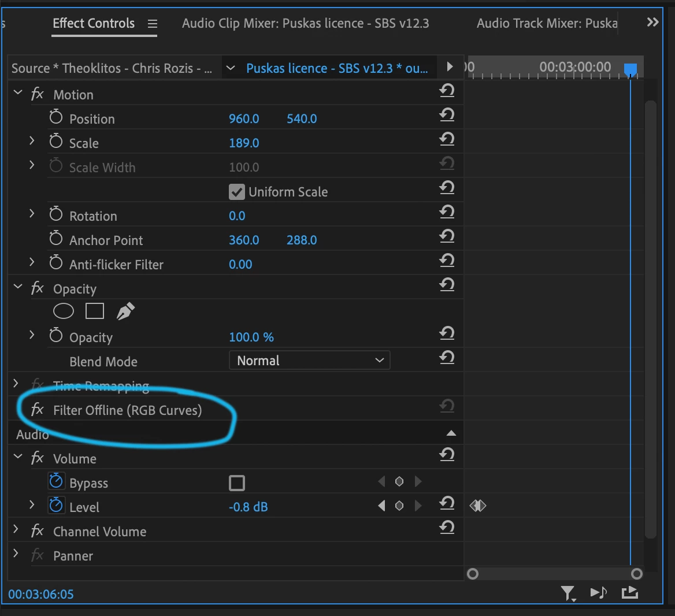The image size is (675, 616).
Task: Toggle animation stopwatch for Level
Action: tap(56, 505)
